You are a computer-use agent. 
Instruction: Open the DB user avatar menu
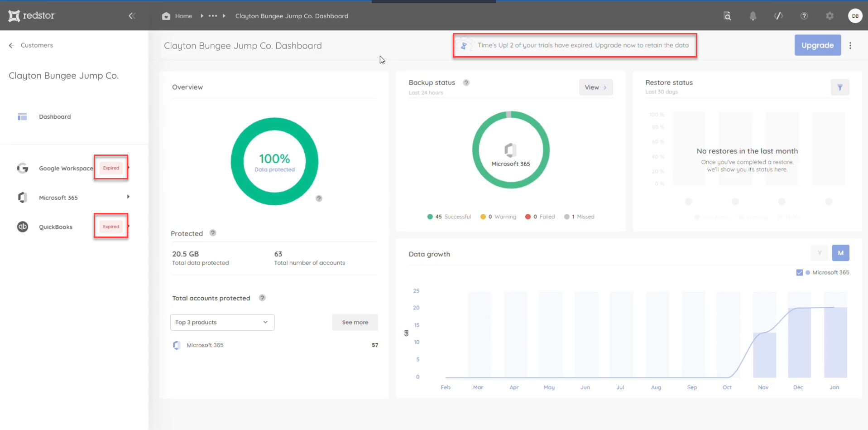pos(855,16)
